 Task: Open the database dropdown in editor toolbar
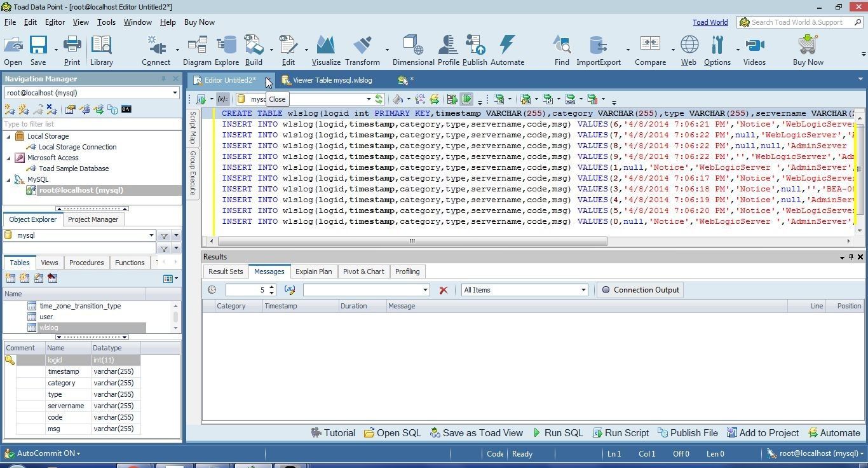tap(368, 99)
